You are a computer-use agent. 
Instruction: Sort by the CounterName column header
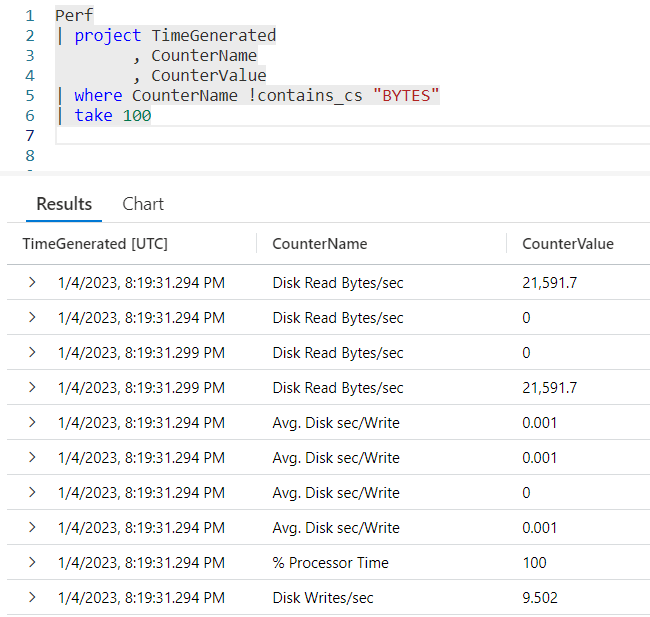[319, 244]
